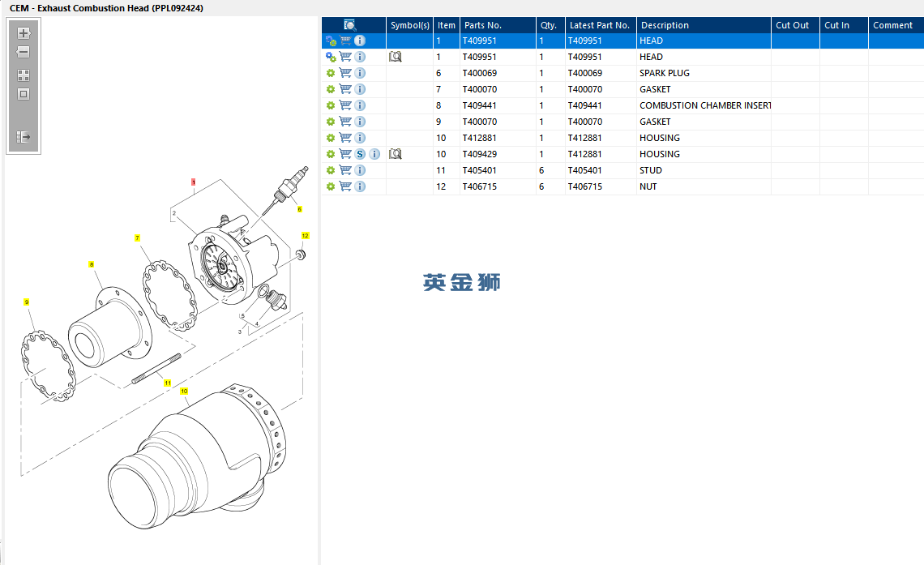Open info for item 7 GASKET

point(360,89)
